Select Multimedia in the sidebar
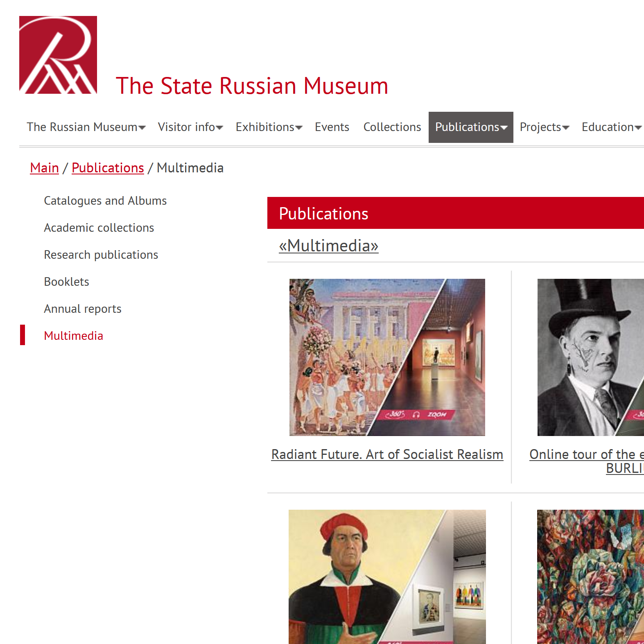This screenshot has height=644, width=644. [x=74, y=336]
